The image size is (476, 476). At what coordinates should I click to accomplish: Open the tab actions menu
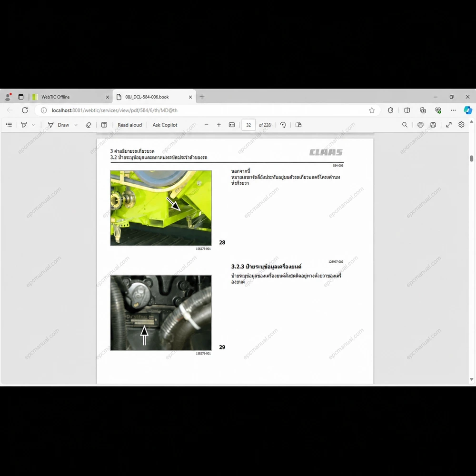20,97
